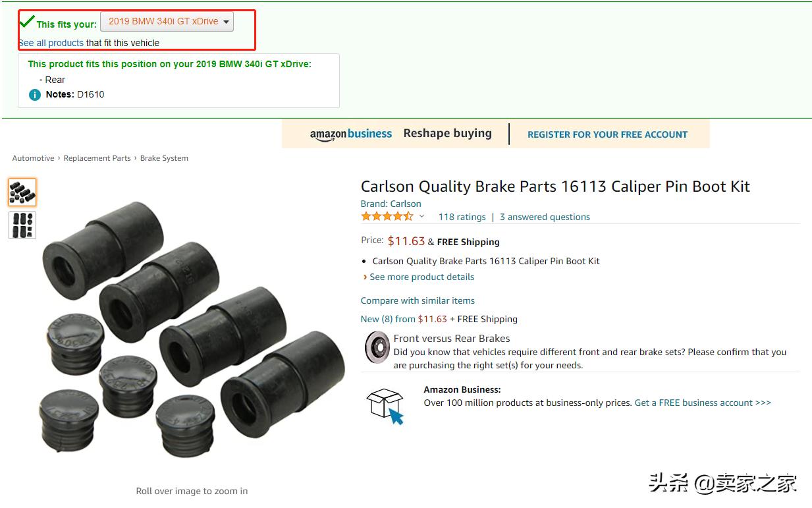Expand See more product details
The height and width of the screenshot is (508, 812).
pos(421,277)
